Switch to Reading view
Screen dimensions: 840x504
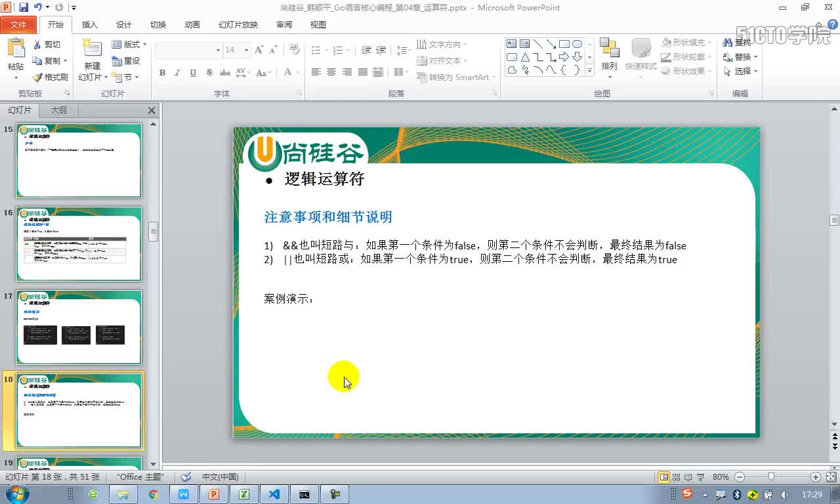[688, 477]
